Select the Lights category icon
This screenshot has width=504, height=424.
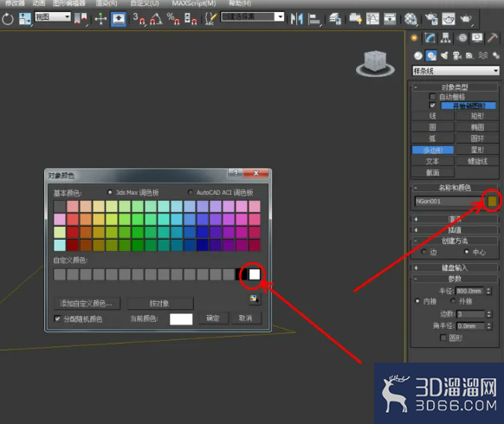444,55
